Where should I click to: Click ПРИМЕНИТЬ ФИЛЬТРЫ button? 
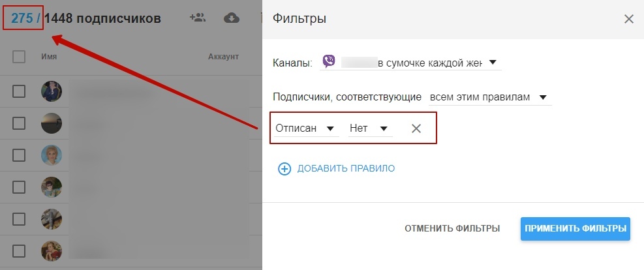tap(575, 229)
